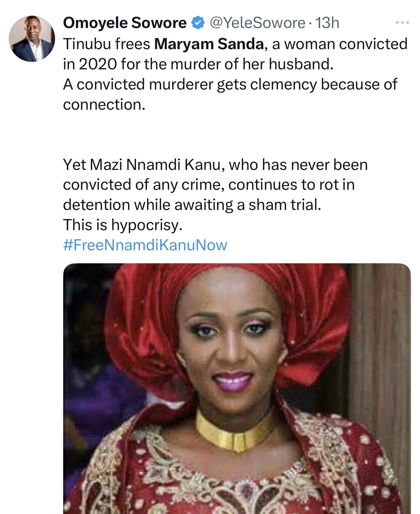Open the #FreeNnamdiKanuNow hashtag
Image resolution: width=420 pixels, height=514 pixels.
[145, 245]
